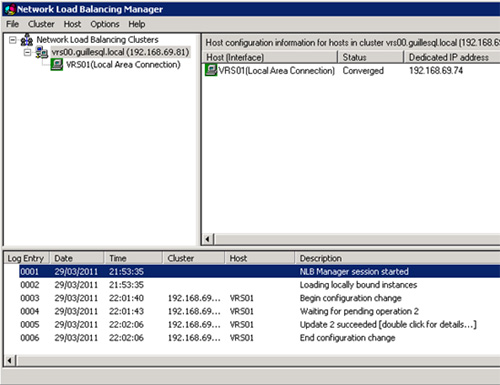Click host list scroll left arrow
The height and width of the screenshot is (385, 500).
208,239
